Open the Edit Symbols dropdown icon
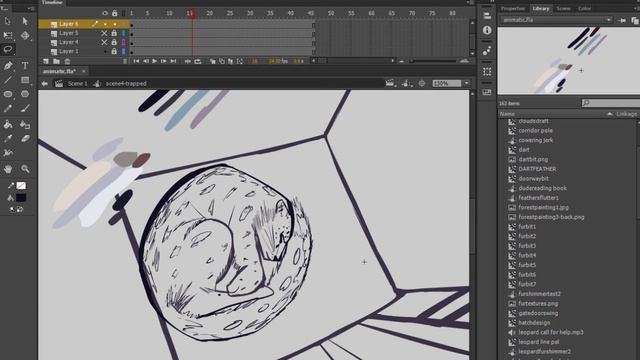Viewport: 640px width, 360px height. tap(406, 83)
